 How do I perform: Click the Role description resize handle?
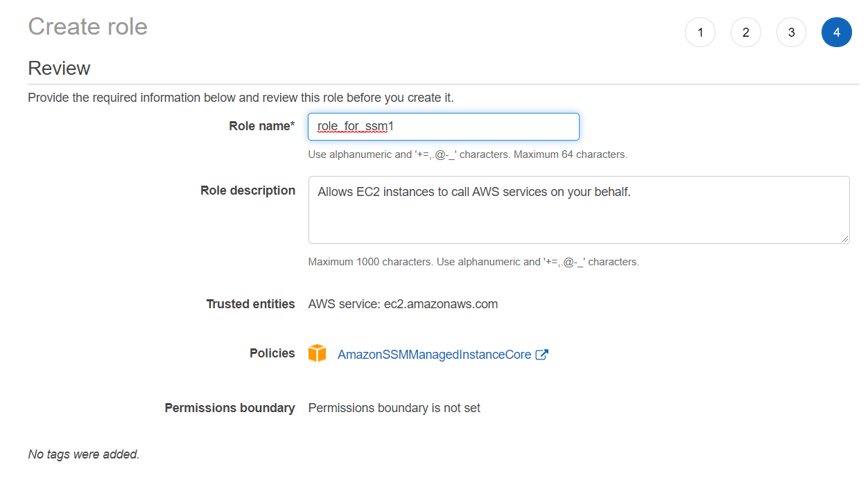[844, 238]
